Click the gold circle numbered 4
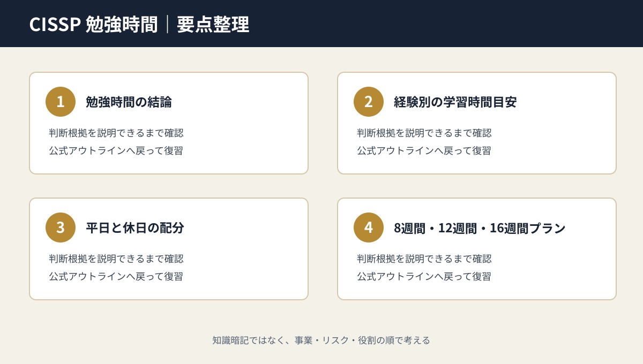Screen dimensions: 643x364 coord(369,227)
